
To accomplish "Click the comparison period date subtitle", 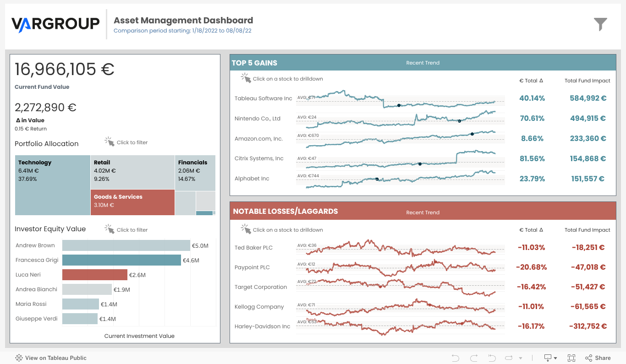I will tap(182, 31).
